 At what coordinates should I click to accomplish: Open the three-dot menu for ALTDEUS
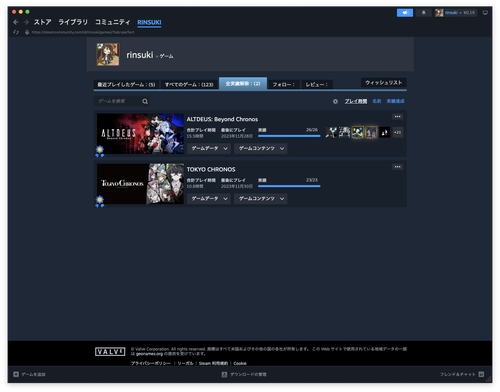click(x=397, y=117)
